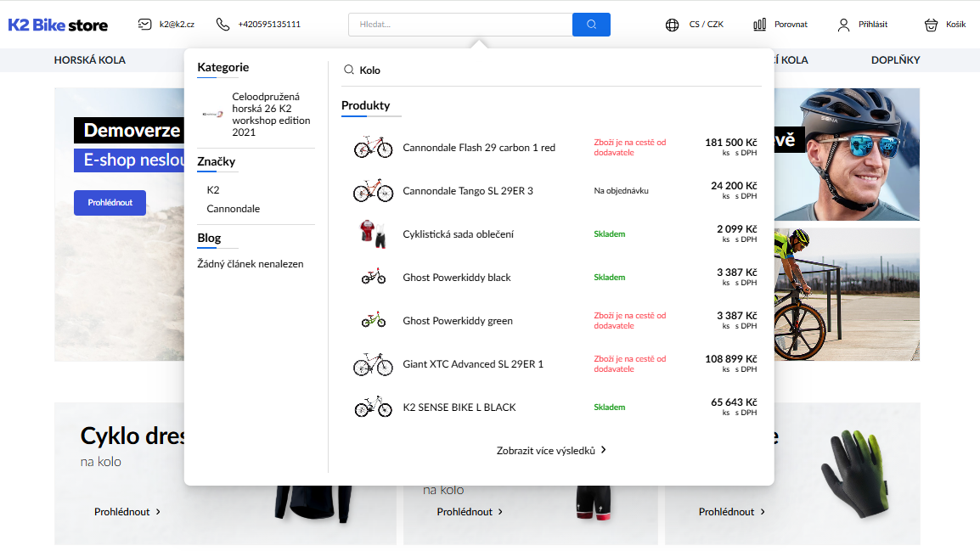Click Na objednávku availability text
Screen dimensions: 980x551
622,190
